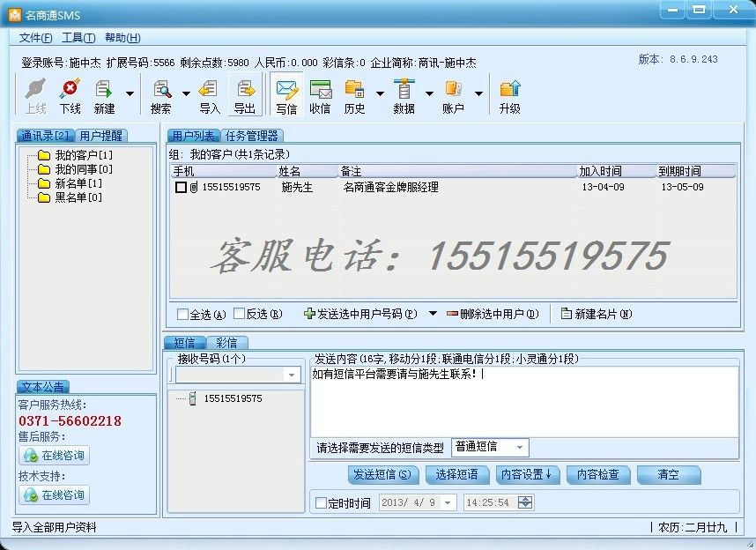Click the 数据 data icon
Viewport: 756px width, 550px height.
(x=404, y=95)
